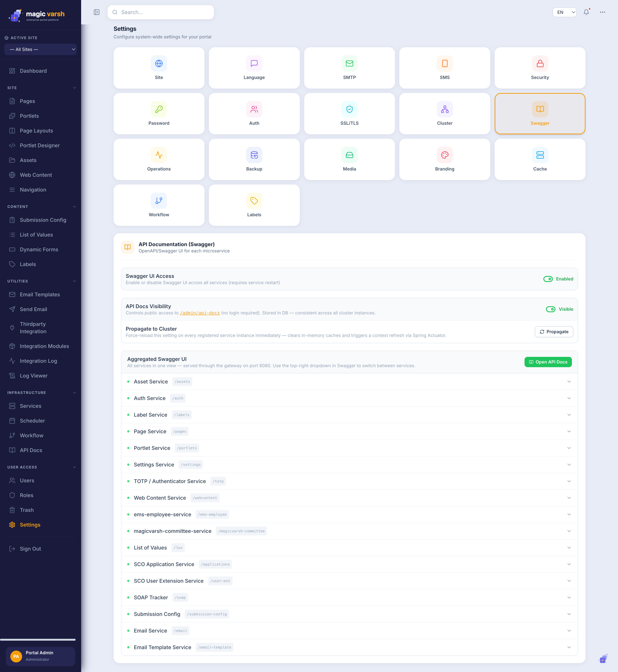Screen dimensions: 618x672
Task: Open the Language settings card
Action: click(254, 68)
